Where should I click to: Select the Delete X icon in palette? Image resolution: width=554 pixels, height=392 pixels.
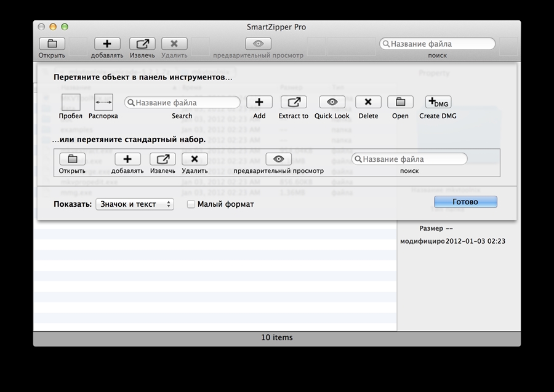point(368,102)
